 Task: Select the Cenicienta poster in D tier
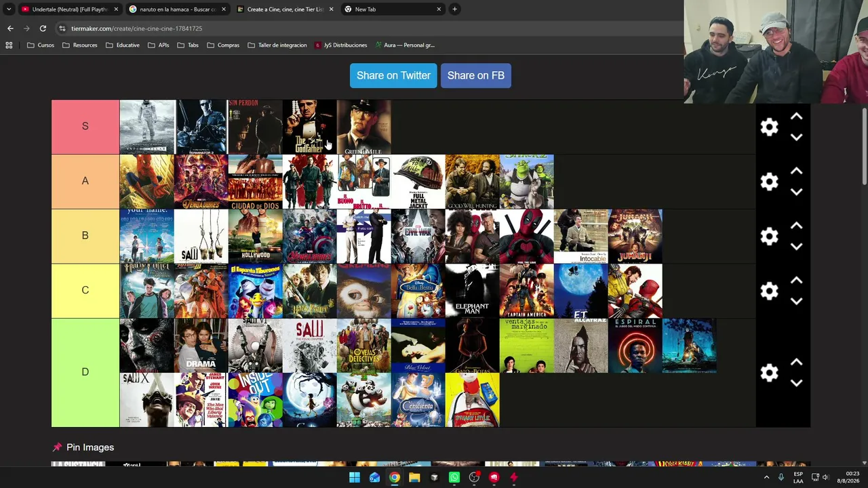click(418, 400)
